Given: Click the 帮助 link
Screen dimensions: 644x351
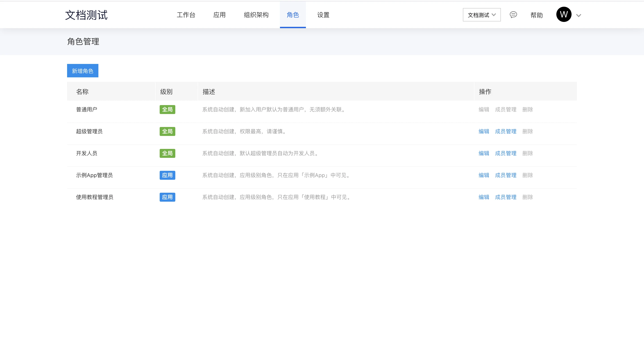Looking at the screenshot, I should [x=536, y=15].
